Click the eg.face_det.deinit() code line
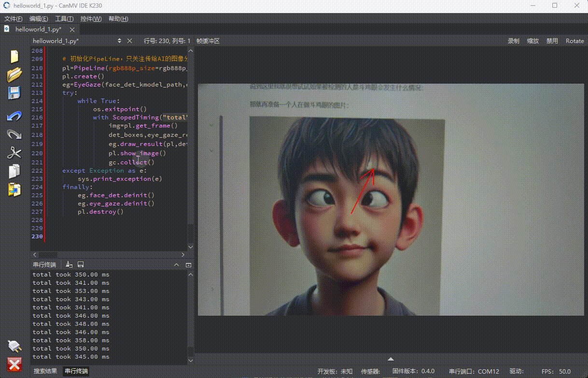Viewport: 588px width, 378px height. click(x=116, y=195)
